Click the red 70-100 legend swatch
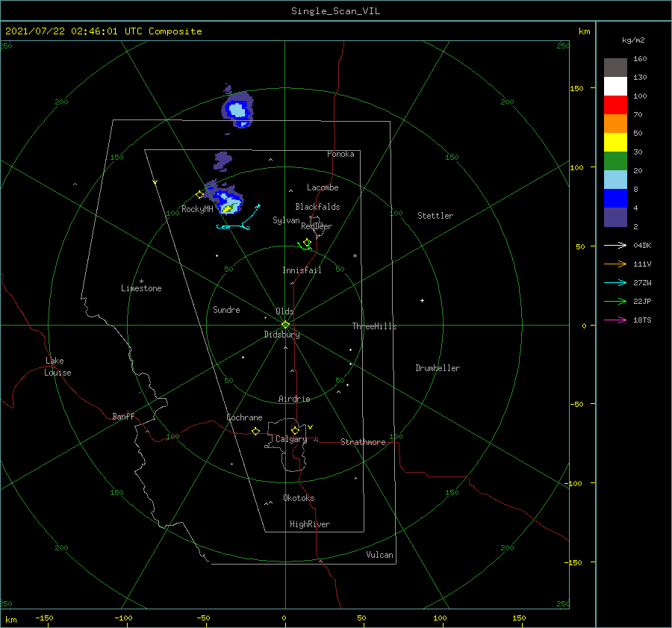Screen dimensions: 672x628 615,105
